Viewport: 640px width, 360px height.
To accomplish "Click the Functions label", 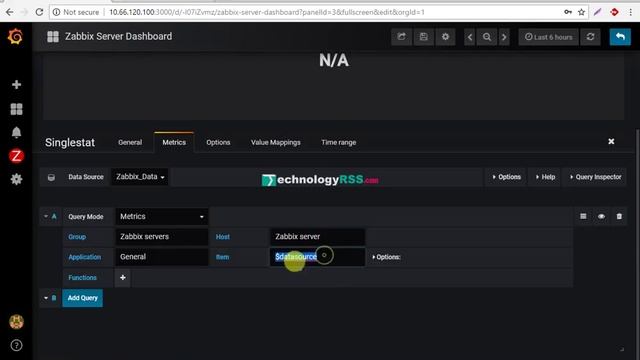I will click(82, 278).
